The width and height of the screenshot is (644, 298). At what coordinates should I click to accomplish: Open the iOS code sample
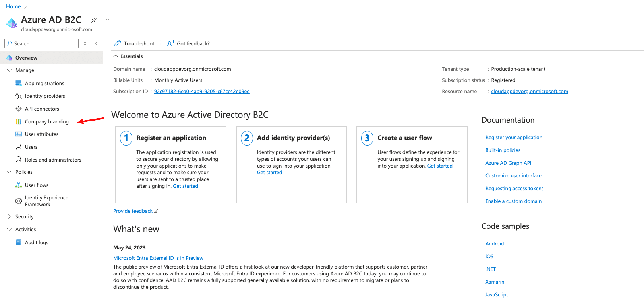(489, 256)
